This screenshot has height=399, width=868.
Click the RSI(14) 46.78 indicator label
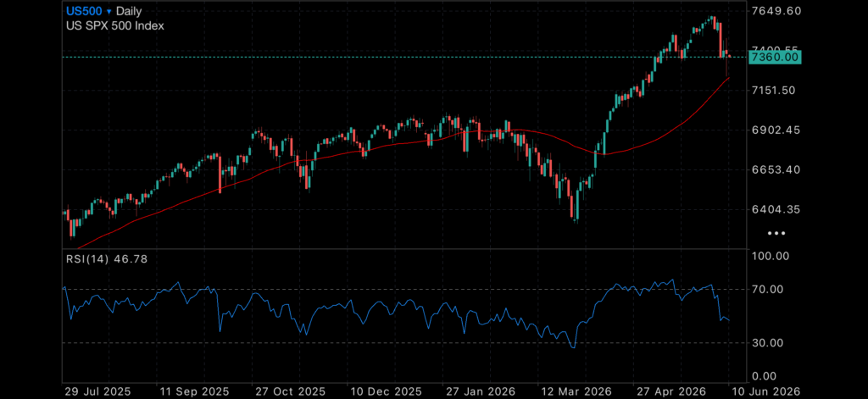[106, 258]
